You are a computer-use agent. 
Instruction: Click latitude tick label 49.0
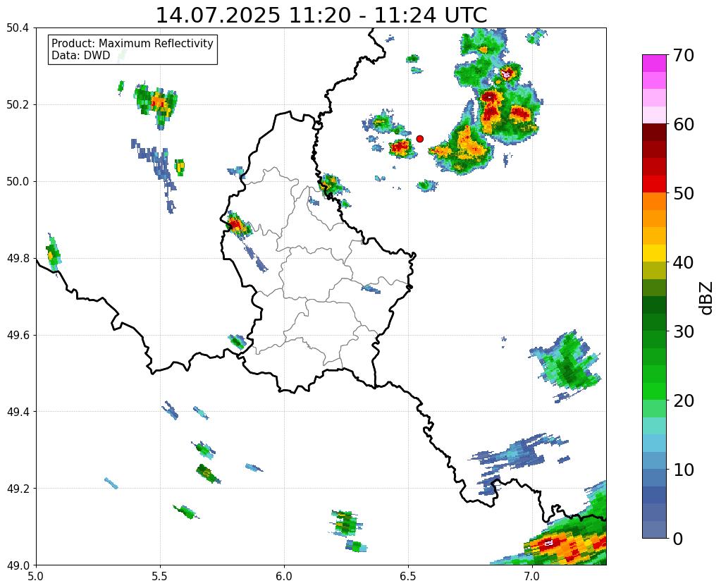(18, 565)
